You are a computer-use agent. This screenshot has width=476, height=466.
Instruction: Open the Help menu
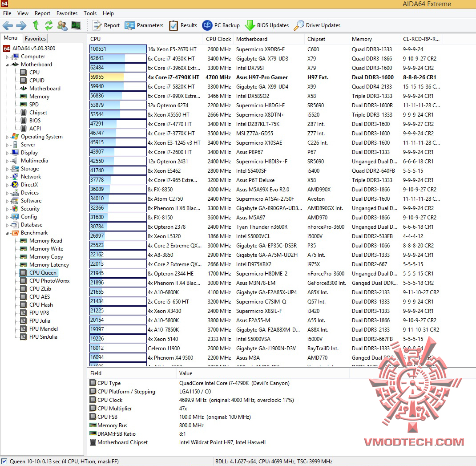point(108,13)
